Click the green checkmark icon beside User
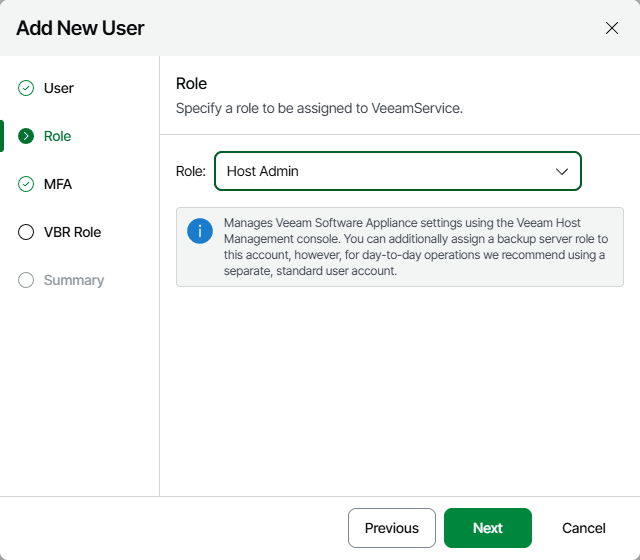 (x=26, y=88)
